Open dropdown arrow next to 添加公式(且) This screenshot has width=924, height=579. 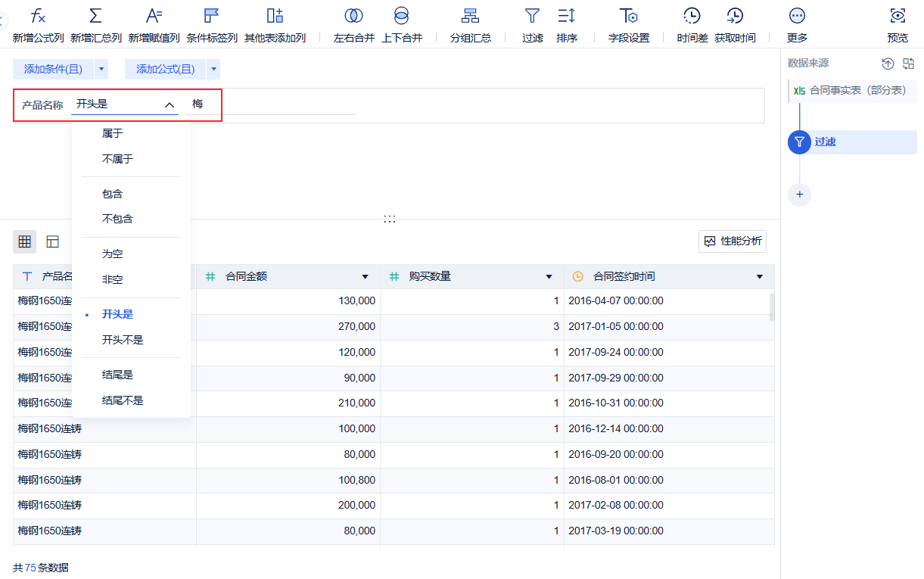pyautogui.click(x=213, y=70)
